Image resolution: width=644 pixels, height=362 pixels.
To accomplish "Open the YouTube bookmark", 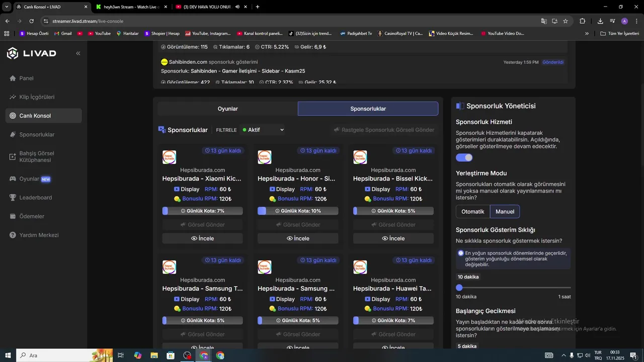I will [x=99, y=34].
